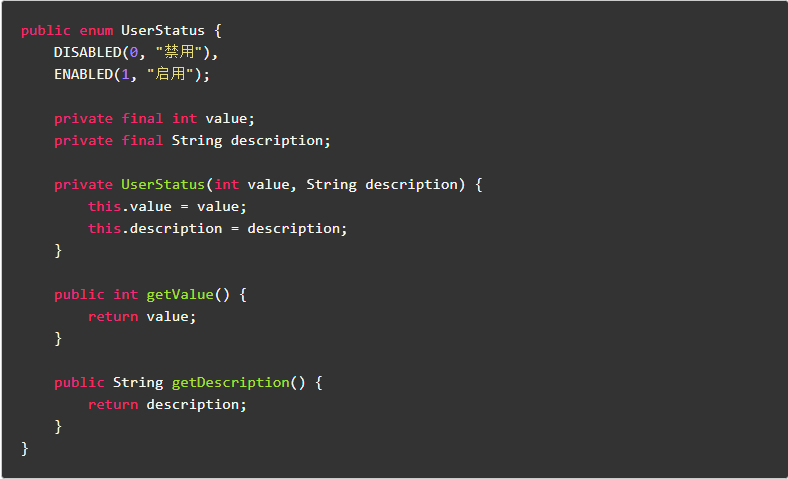This screenshot has height=479, width=788.
Task: Click String type in description field declaration
Action: click(x=197, y=140)
